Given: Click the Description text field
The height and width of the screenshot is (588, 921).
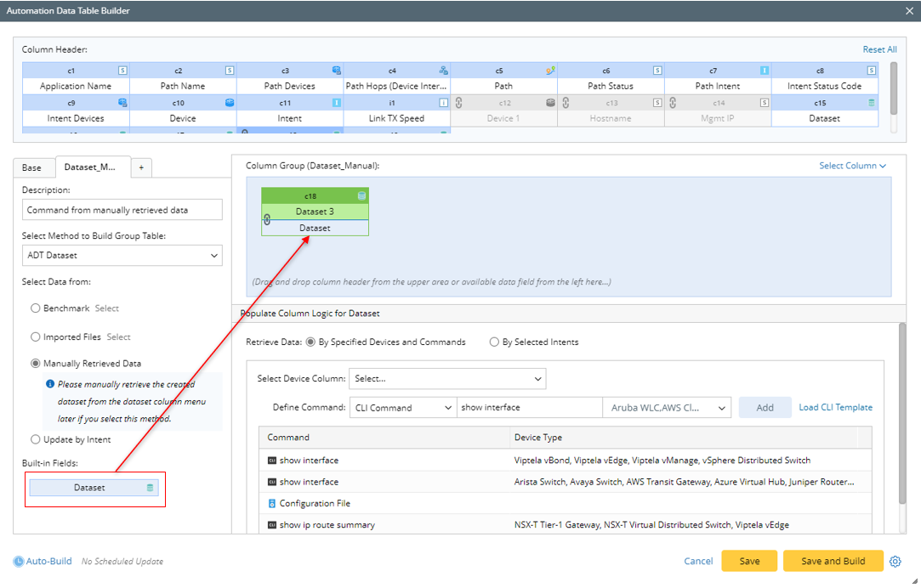Looking at the screenshot, I should (x=122, y=210).
